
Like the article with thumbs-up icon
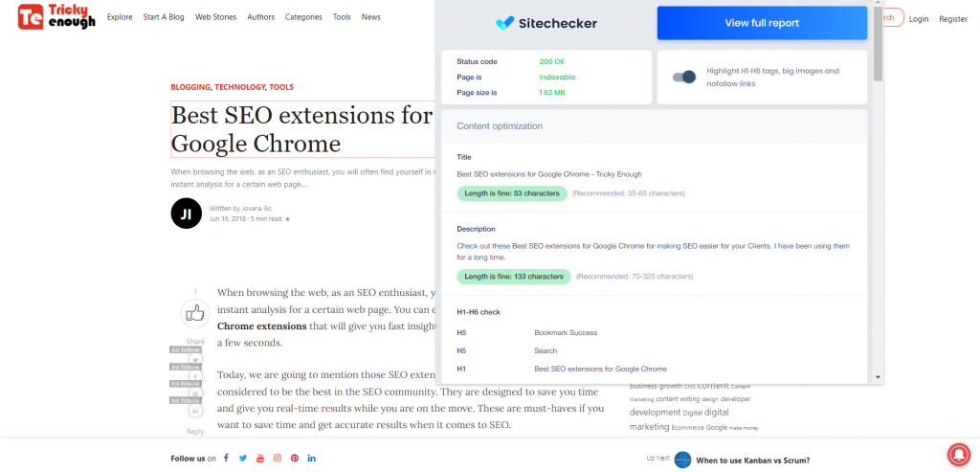tap(195, 313)
